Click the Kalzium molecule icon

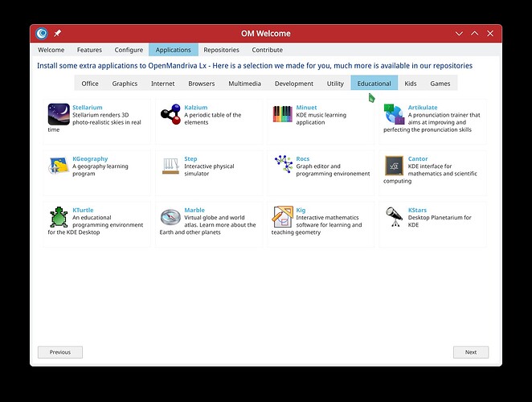pos(170,114)
